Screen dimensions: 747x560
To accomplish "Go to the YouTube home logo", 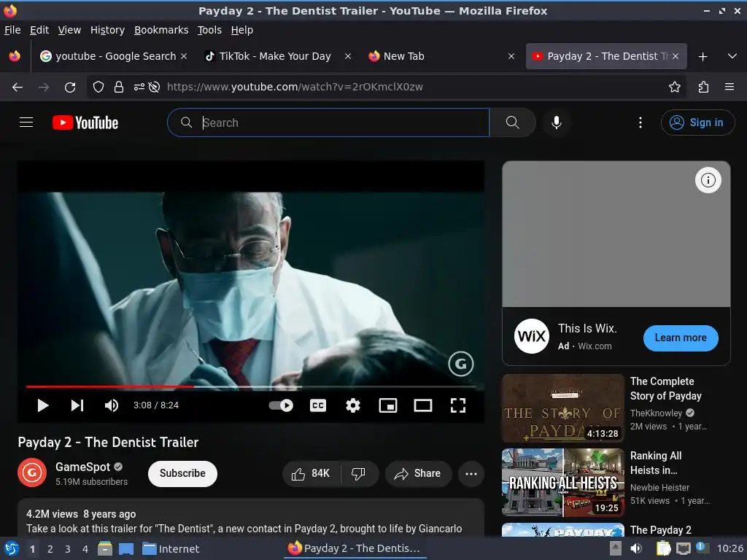I will coord(85,122).
